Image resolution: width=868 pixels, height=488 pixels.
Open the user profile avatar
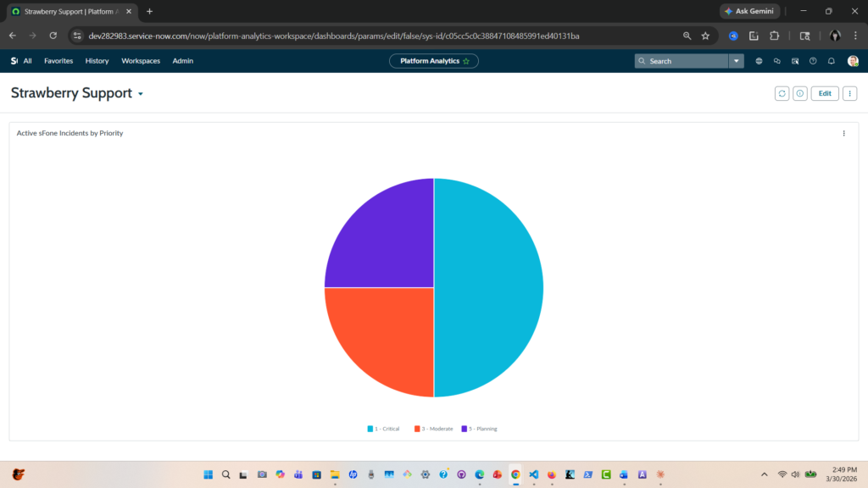pyautogui.click(x=853, y=61)
